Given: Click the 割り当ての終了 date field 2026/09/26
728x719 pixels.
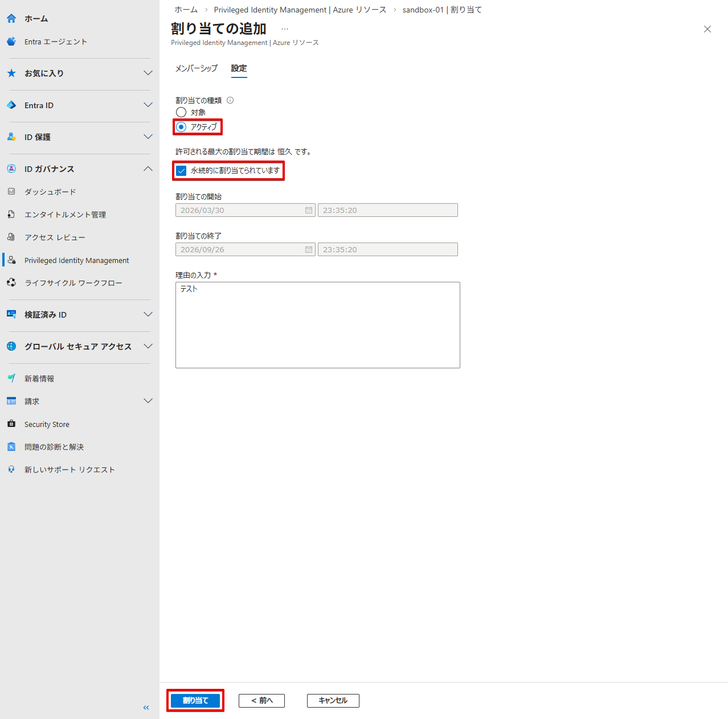Looking at the screenshot, I should point(246,249).
